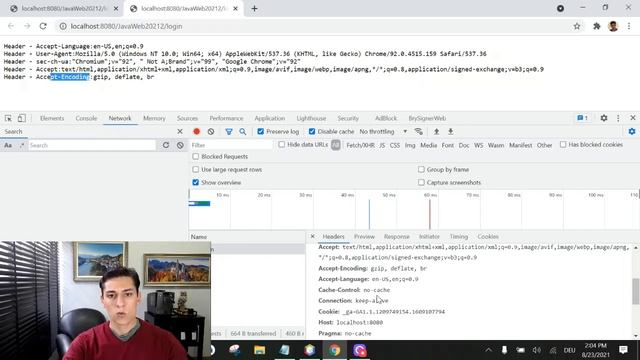This screenshot has height=360, width=640.
Task: Open the Application panel
Action: (269, 118)
